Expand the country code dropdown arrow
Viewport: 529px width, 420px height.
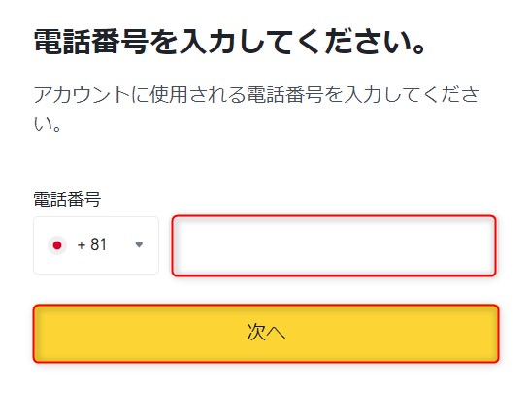pyautogui.click(x=139, y=245)
